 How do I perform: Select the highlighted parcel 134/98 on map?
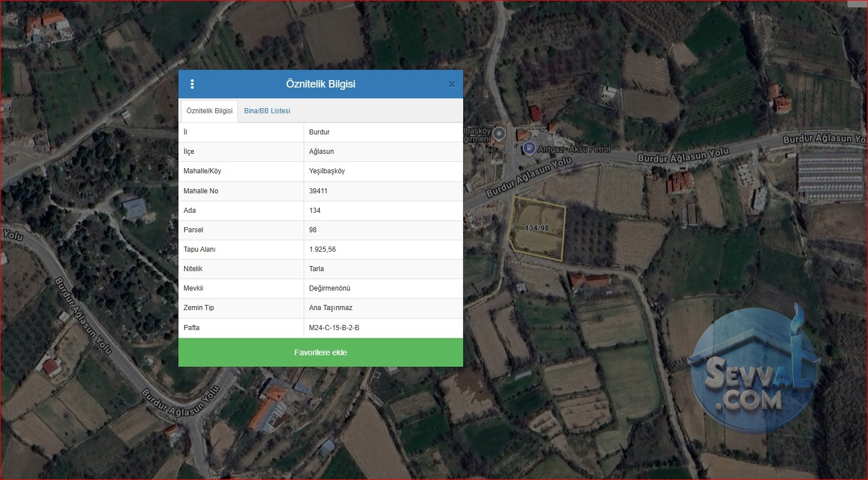coord(537,228)
